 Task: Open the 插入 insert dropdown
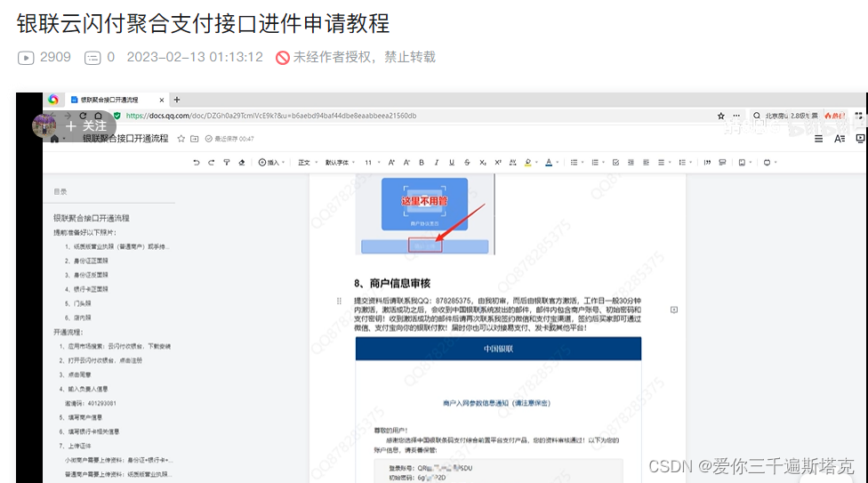coord(271,162)
